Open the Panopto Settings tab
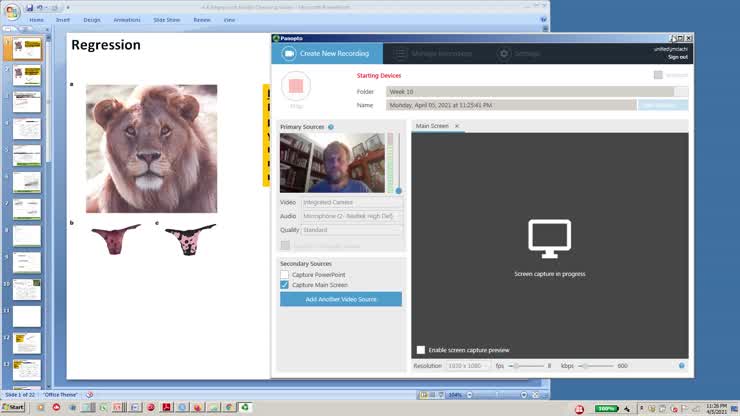Screen dimensions: 740x416 519,54
